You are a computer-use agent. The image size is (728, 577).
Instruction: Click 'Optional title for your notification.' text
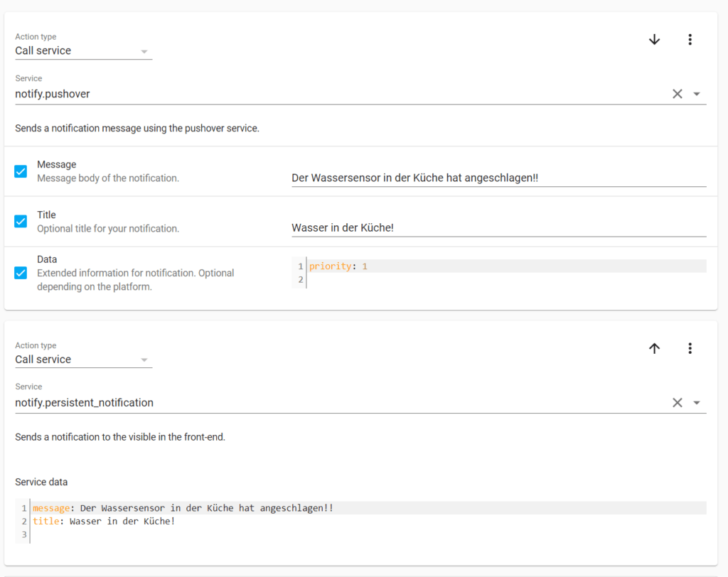click(x=108, y=228)
